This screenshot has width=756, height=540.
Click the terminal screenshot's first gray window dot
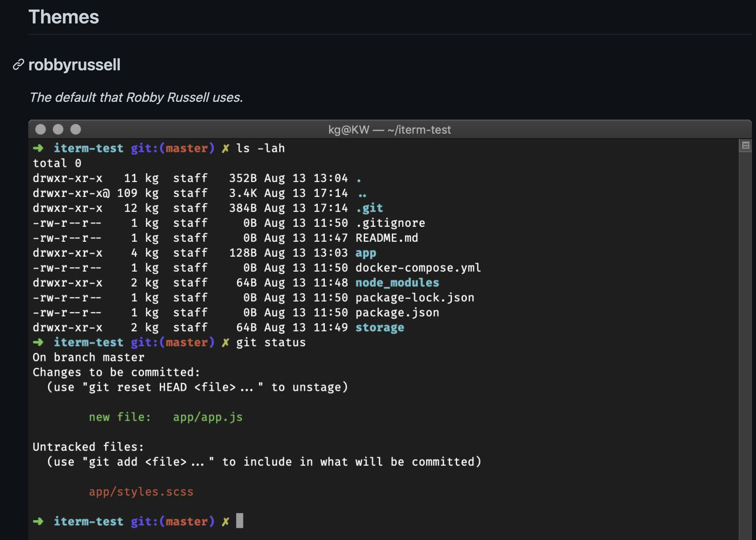tap(40, 129)
